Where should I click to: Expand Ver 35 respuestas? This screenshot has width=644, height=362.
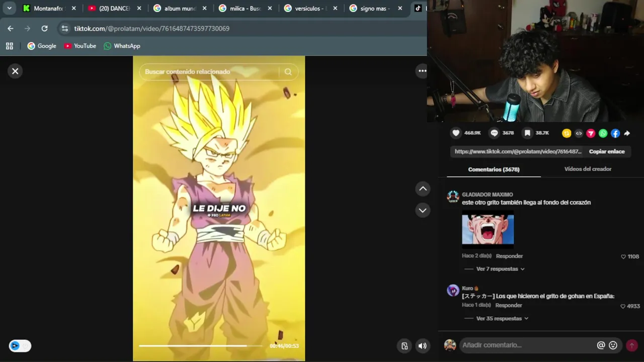(x=502, y=318)
